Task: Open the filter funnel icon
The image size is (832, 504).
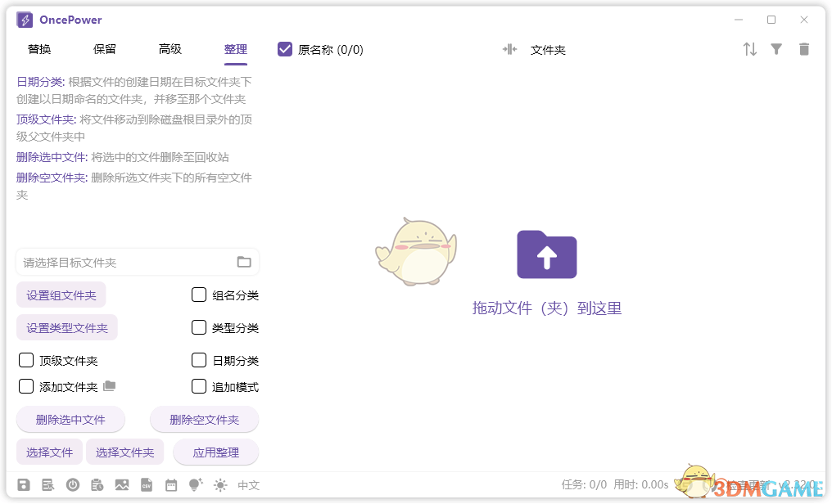Action: point(777,49)
